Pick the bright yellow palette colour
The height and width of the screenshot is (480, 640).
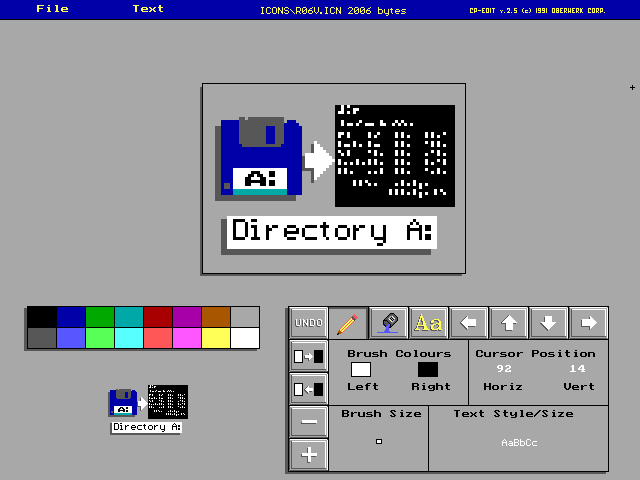point(216,338)
